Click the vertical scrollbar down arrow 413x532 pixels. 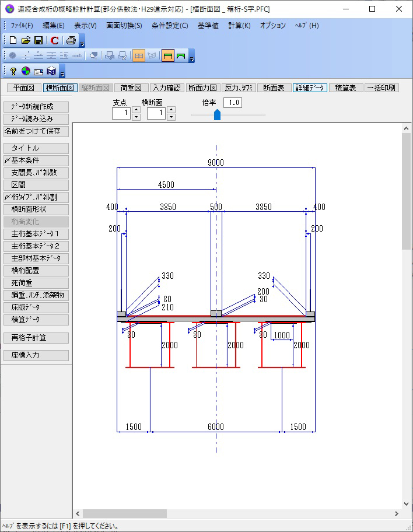tap(406, 504)
